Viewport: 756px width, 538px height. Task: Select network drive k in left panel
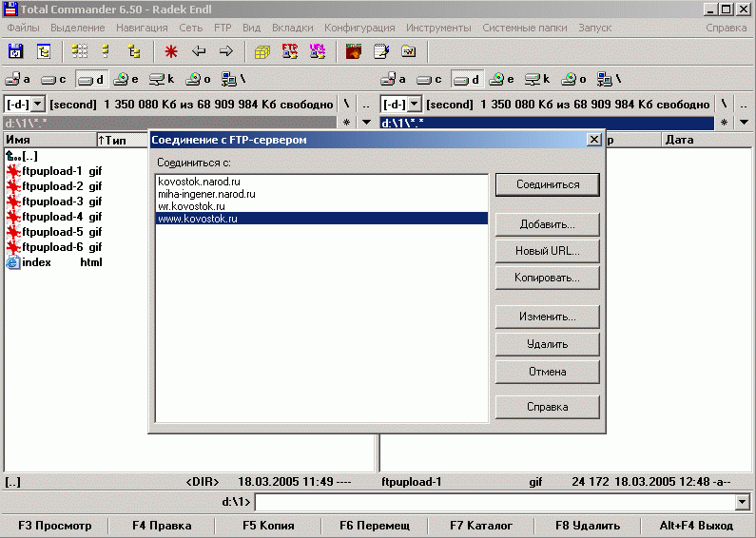(162, 79)
